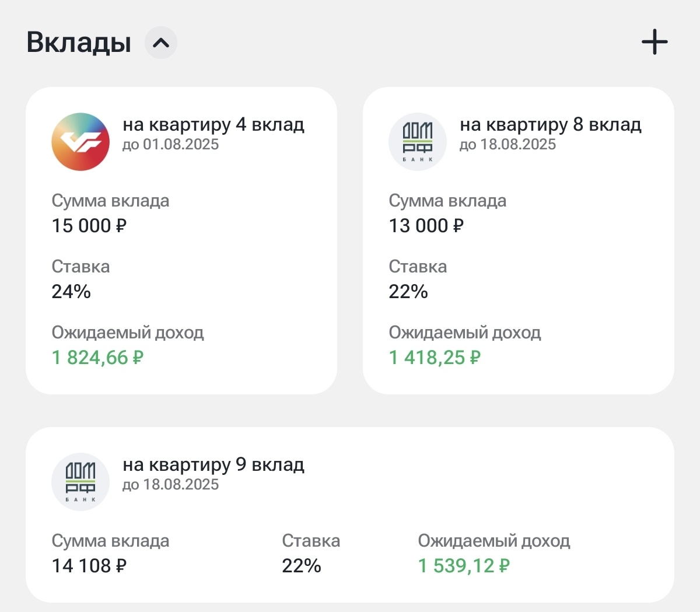Click the date 'до 01.08.2025'

(170, 145)
